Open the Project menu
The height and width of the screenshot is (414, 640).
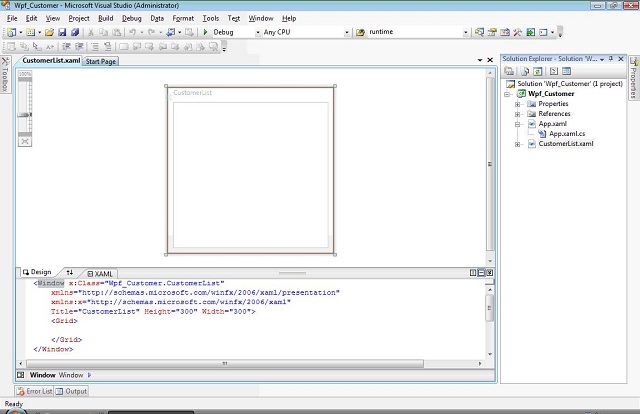pos(79,18)
